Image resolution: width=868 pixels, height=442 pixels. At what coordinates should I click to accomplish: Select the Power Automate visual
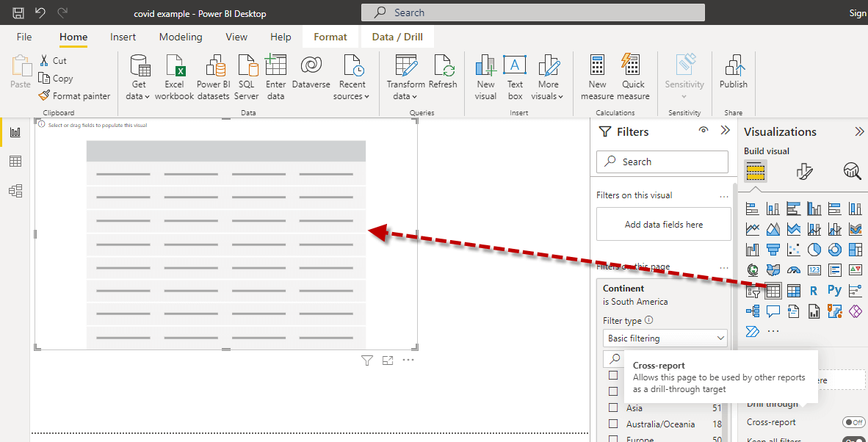753,331
